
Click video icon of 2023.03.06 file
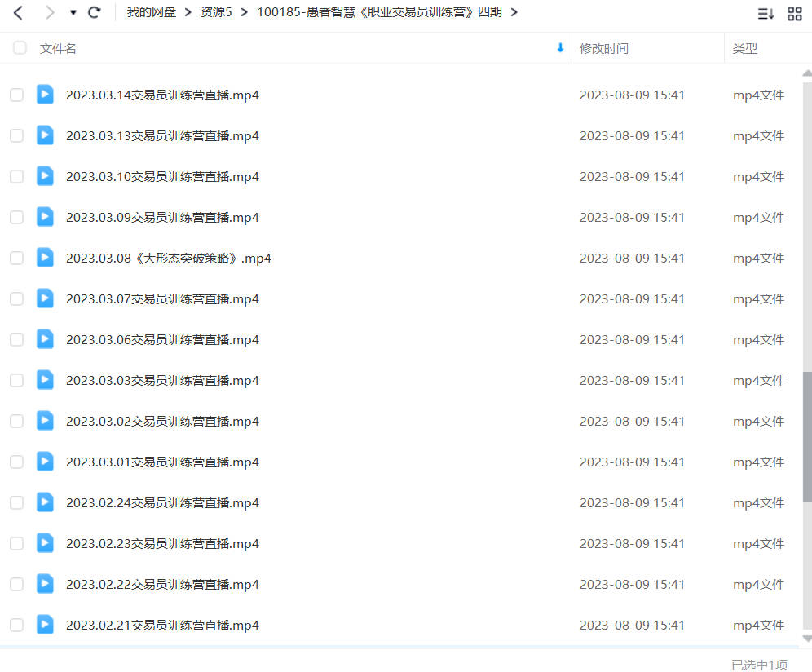45,338
